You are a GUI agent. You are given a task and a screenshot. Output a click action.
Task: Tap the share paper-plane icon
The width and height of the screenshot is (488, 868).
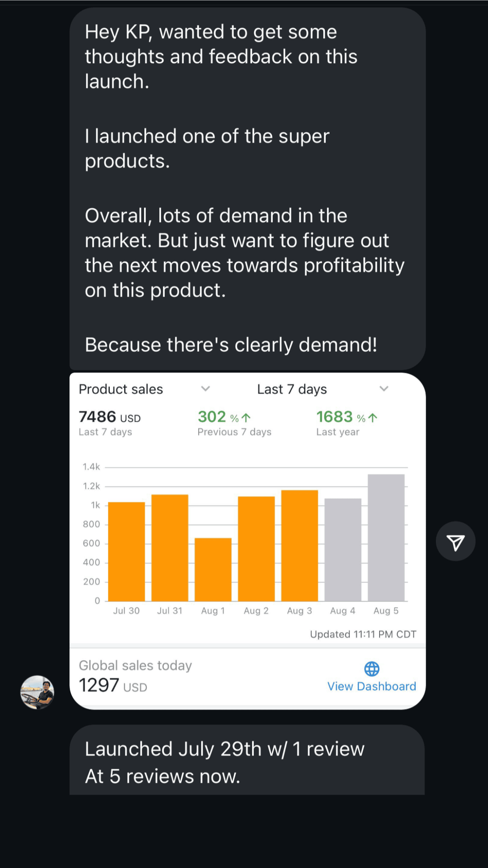click(x=455, y=542)
